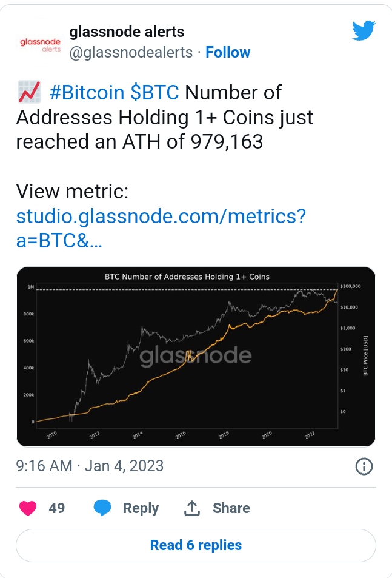This screenshot has width=392, height=578.
Task: Click the glassnode alerts display name
Action: (x=127, y=31)
